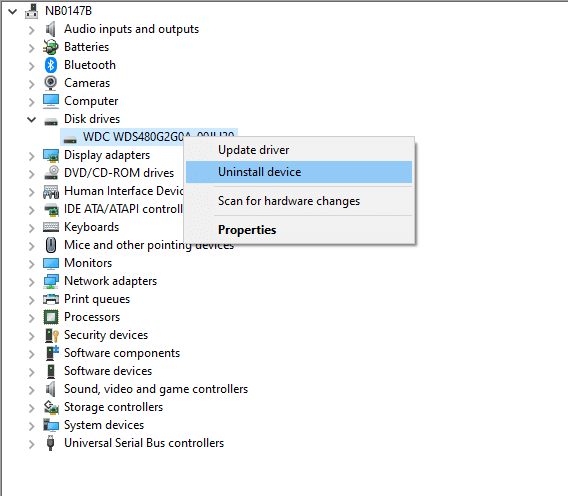
Task: Expand the System devices category
Action: [x=32, y=426]
